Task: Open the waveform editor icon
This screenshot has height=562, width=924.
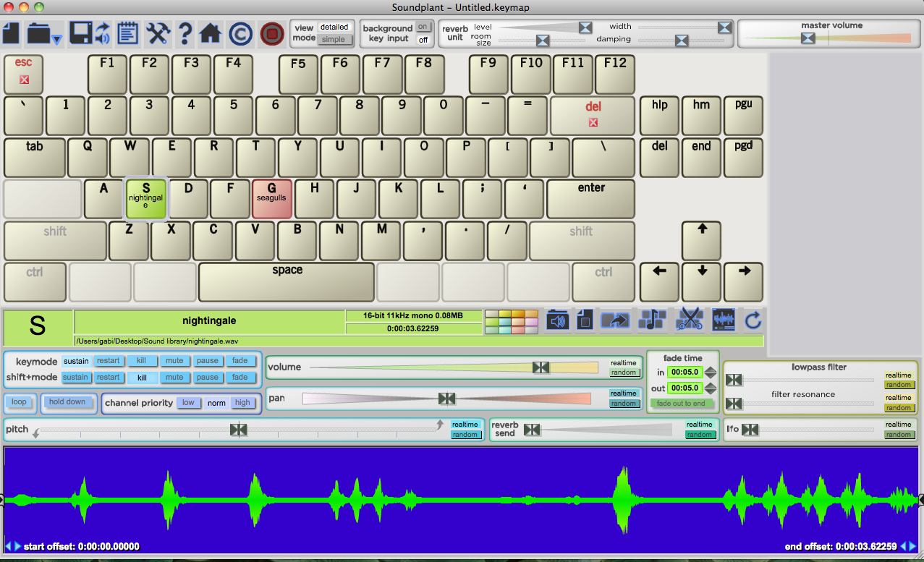Action: point(724,320)
